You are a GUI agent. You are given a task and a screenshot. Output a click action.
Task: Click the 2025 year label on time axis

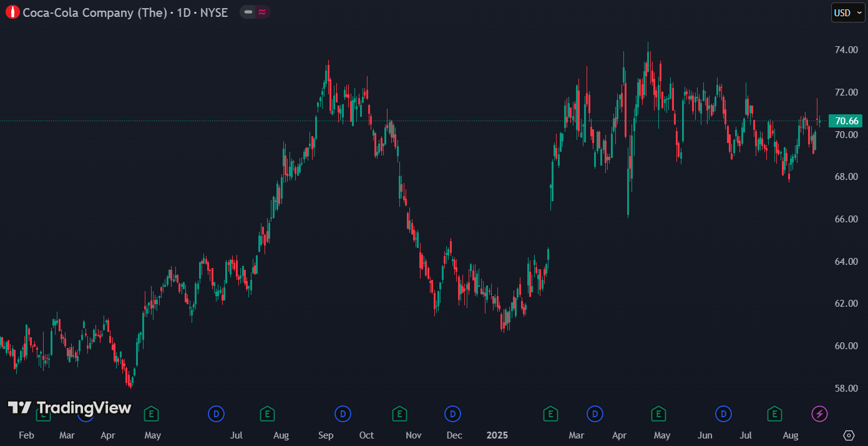[x=497, y=435]
